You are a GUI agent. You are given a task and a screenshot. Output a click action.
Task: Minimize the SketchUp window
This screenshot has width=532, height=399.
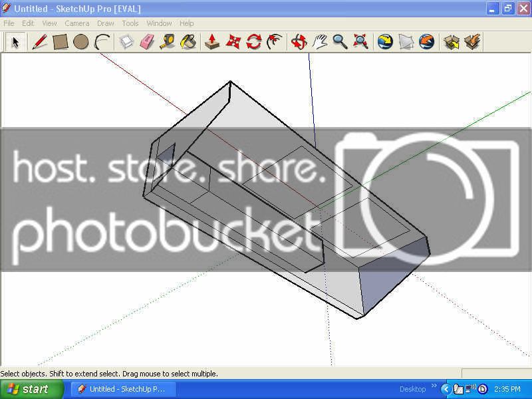pyautogui.click(x=492, y=9)
